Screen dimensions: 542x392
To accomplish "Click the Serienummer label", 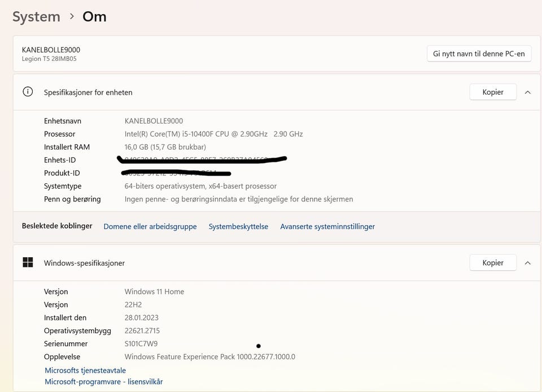I will click(65, 343).
